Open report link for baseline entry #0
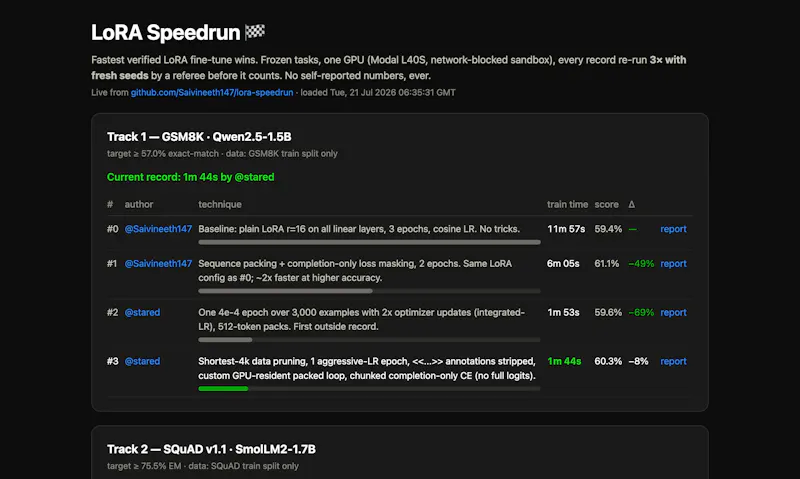 click(x=673, y=229)
